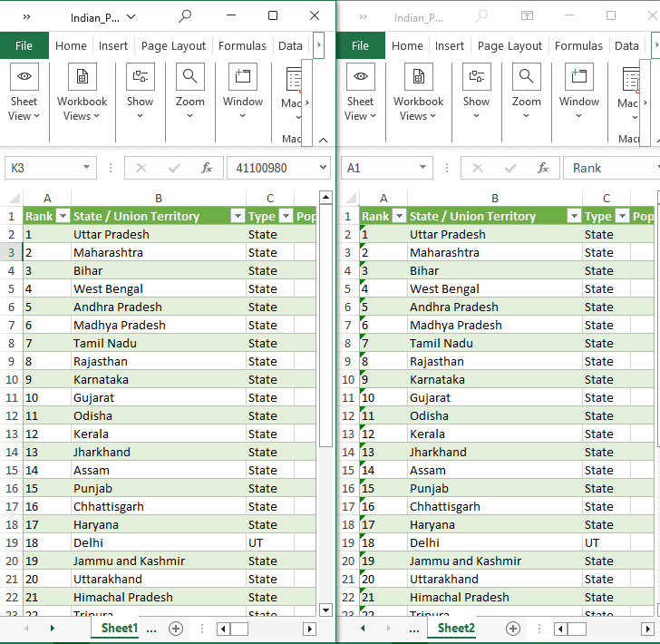Open the Formulas tab in left window
Image resolution: width=660 pixels, height=644 pixels.
(x=242, y=46)
